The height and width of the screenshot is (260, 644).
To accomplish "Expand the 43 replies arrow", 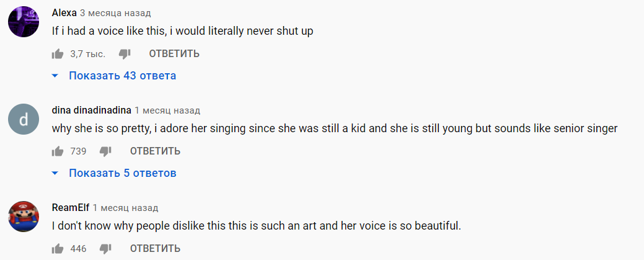I will coord(55,76).
